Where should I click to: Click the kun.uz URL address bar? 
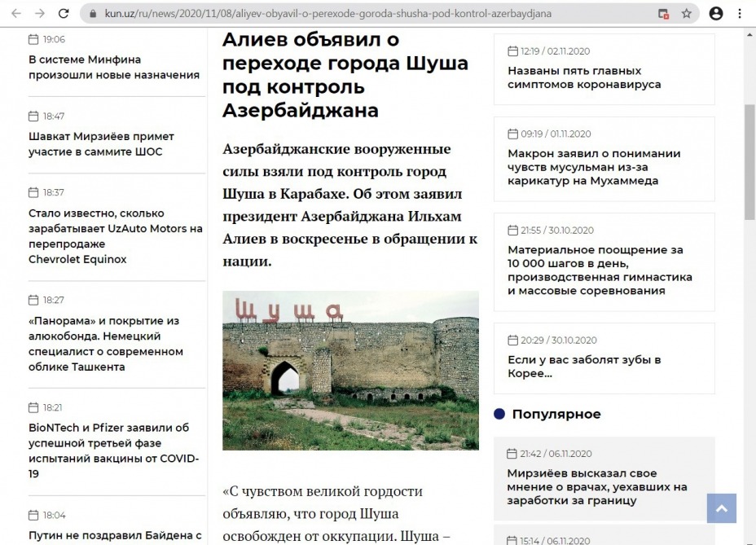[367, 14]
